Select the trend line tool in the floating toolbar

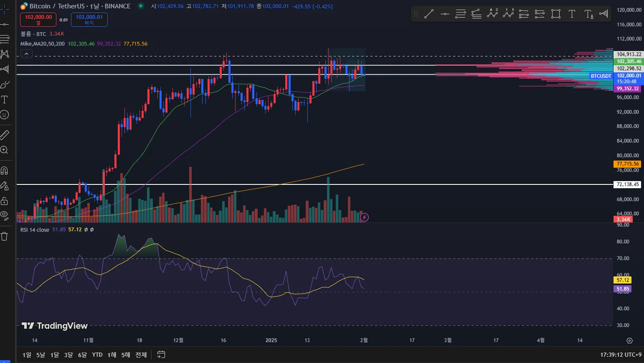coord(429,14)
